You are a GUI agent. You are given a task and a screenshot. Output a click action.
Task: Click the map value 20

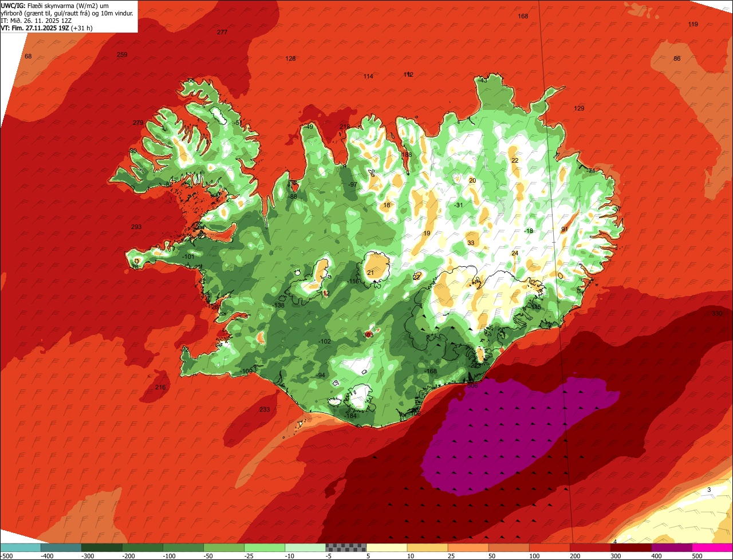click(x=472, y=180)
